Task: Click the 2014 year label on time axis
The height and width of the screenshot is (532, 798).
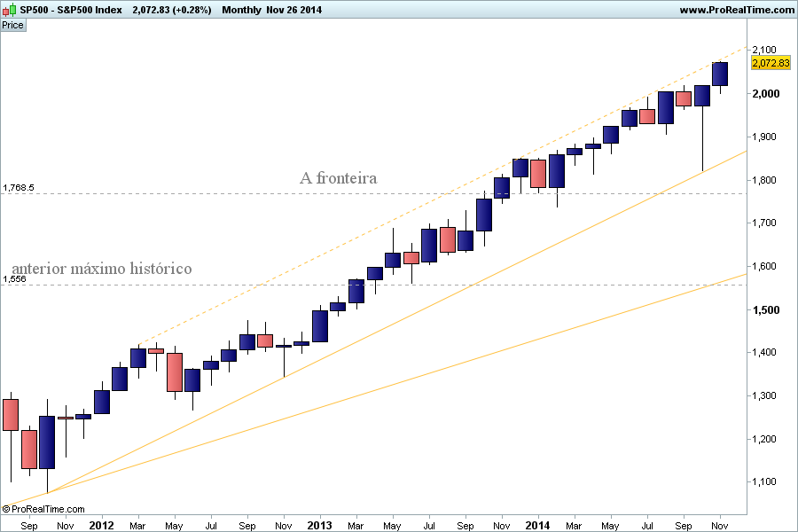Action: click(537, 525)
